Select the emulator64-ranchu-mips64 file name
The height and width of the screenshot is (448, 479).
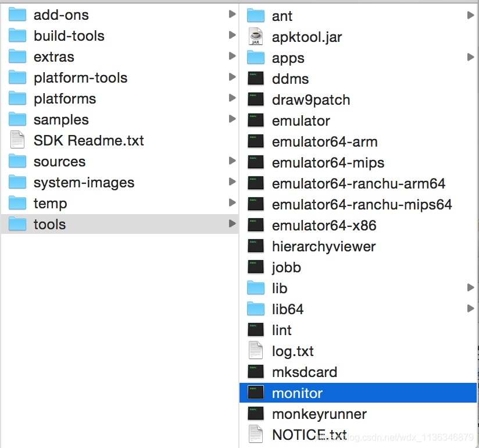362,205
